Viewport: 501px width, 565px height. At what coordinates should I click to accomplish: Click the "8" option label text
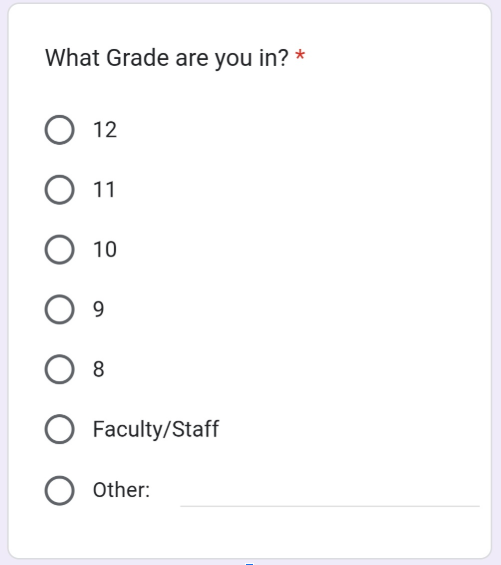pyautogui.click(x=98, y=369)
